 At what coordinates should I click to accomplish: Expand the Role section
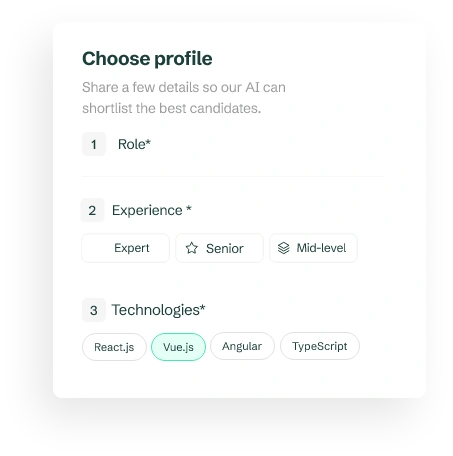coord(134,144)
